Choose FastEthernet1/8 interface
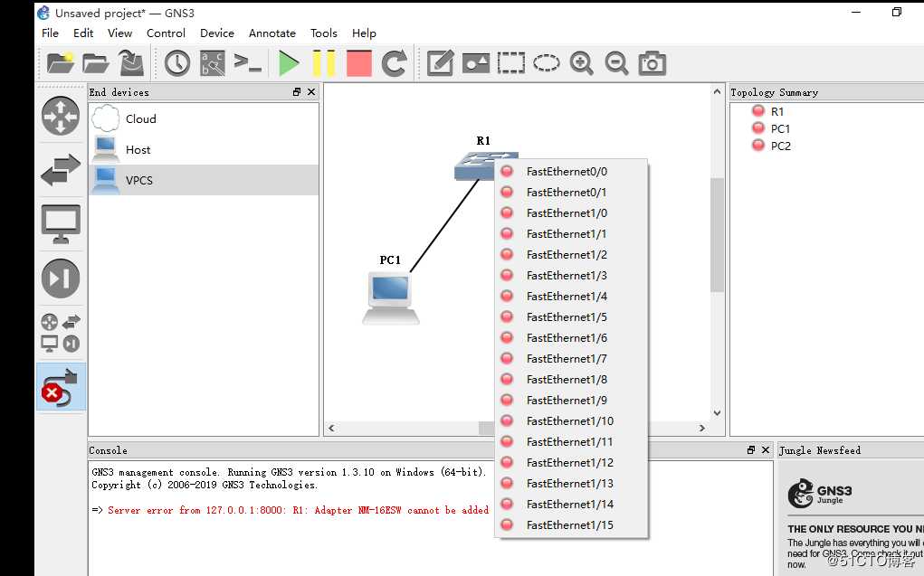This screenshot has width=924, height=576. (x=571, y=379)
